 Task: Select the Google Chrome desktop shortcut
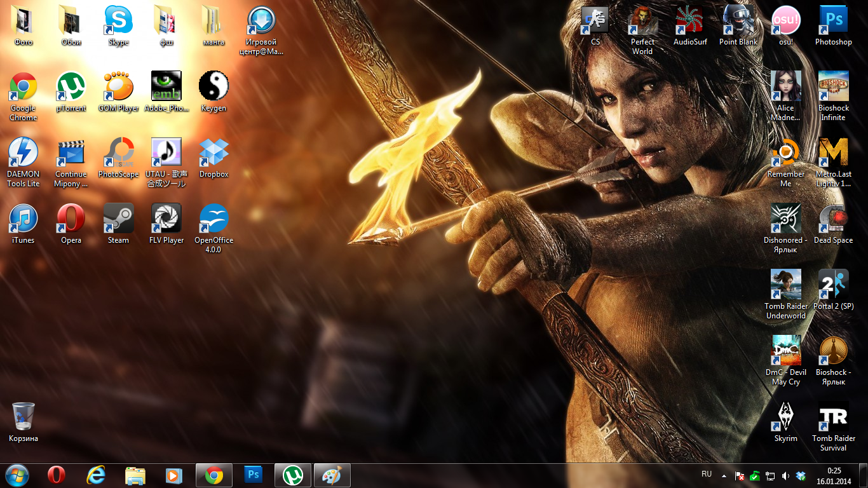pos(24,96)
